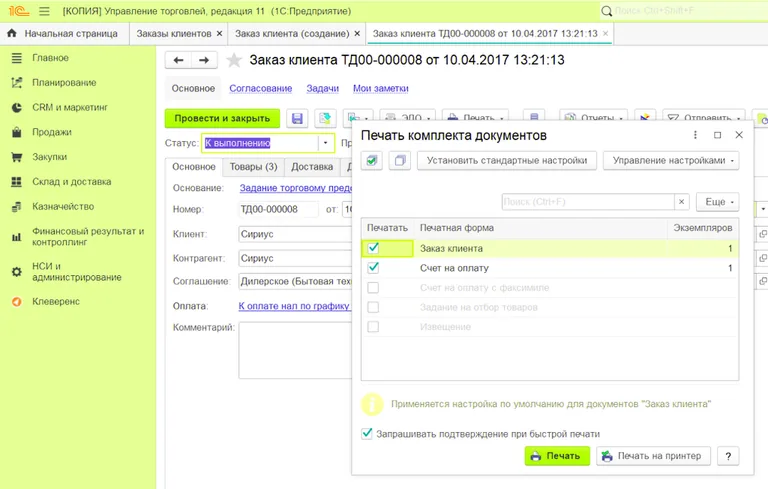Click Провести и закрыть button
This screenshot has height=489, width=768.
coord(222,118)
